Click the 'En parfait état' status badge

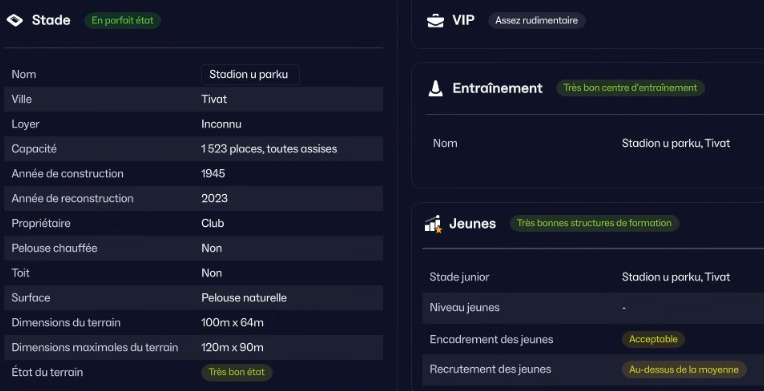tap(122, 20)
